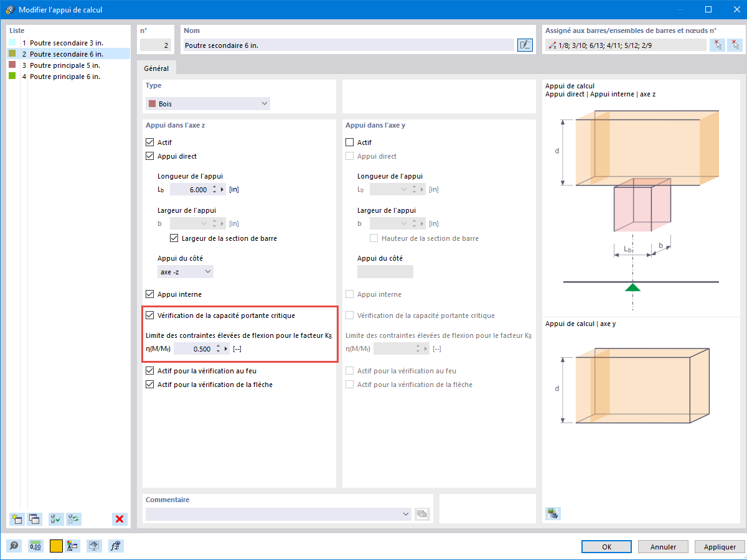Click the yellow color swatch at bottom
Image resolution: width=747 pixels, height=560 pixels.
(x=56, y=546)
